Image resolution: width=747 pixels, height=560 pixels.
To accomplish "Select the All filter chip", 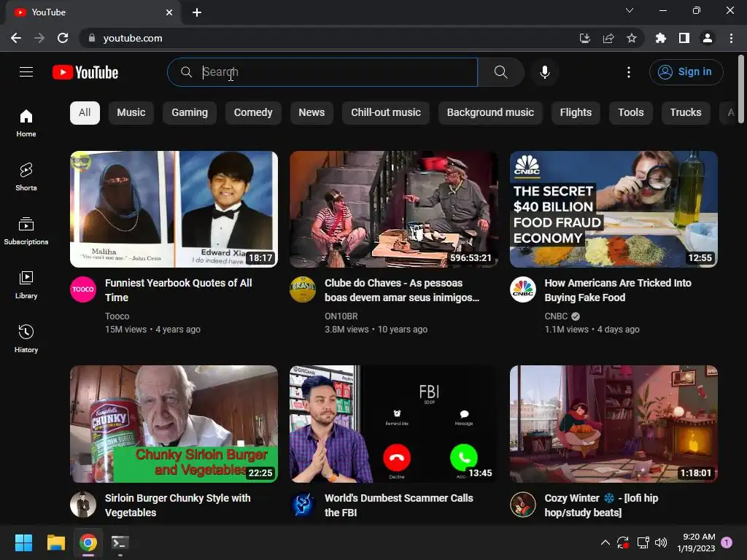I will (85, 113).
